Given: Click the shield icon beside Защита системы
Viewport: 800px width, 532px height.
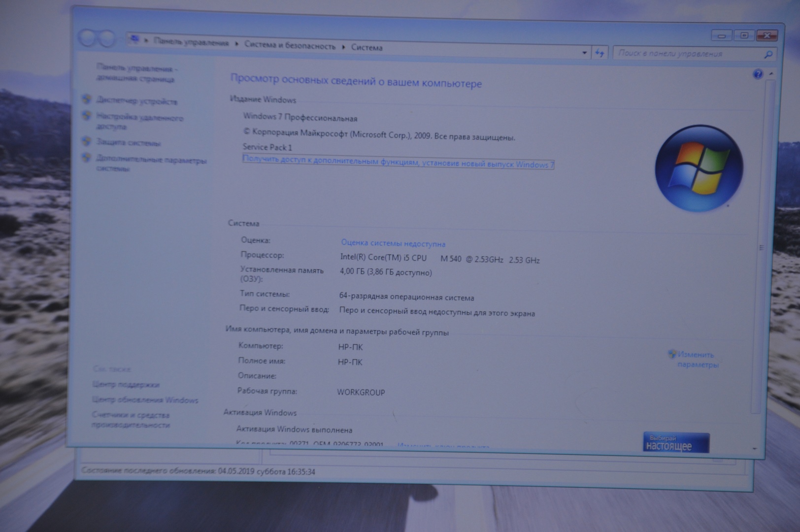Looking at the screenshot, I should point(87,141).
